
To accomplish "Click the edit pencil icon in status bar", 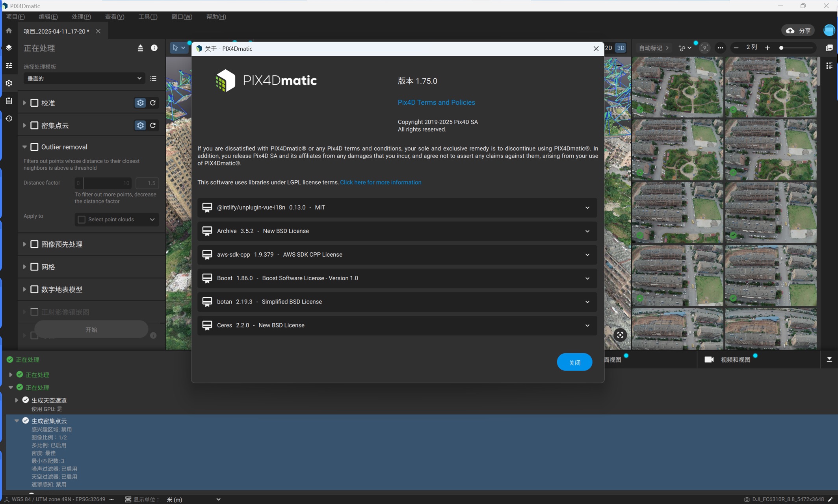I will [x=831, y=499].
